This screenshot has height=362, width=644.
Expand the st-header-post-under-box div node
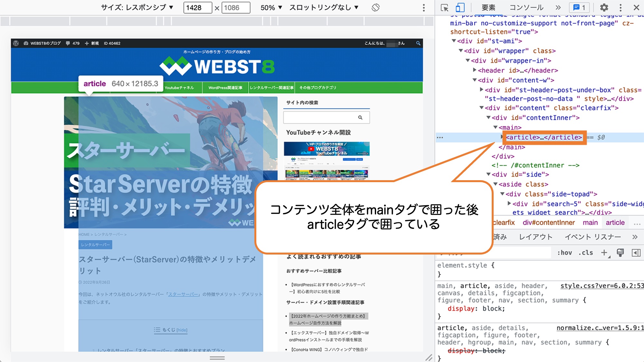481,90
